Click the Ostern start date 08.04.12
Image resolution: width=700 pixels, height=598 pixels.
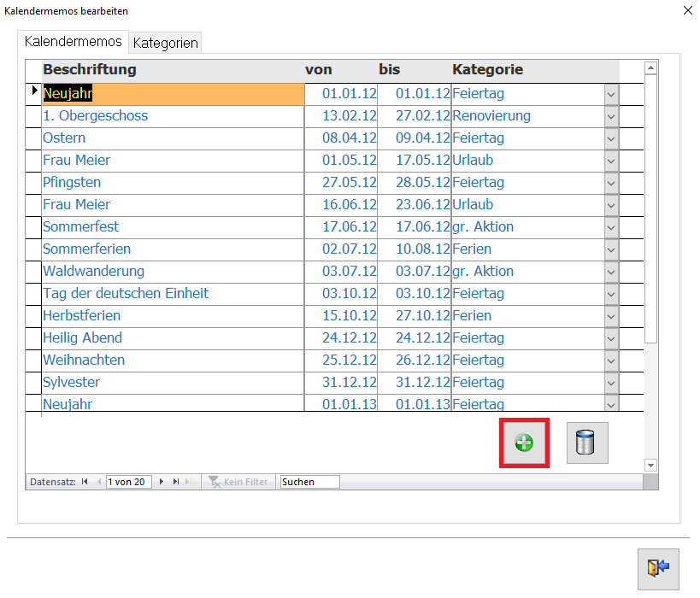pyautogui.click(x=349, y=138)
